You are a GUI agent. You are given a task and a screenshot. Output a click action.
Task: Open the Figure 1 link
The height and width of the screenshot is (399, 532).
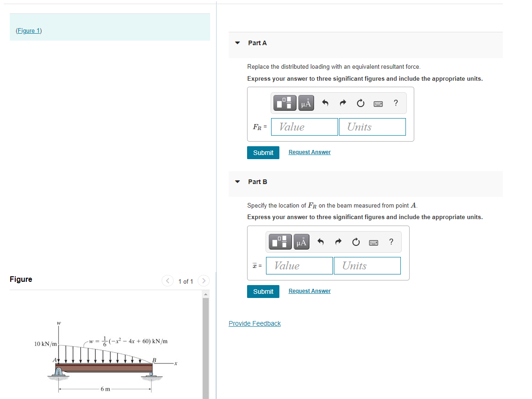(x=29, y=30)
